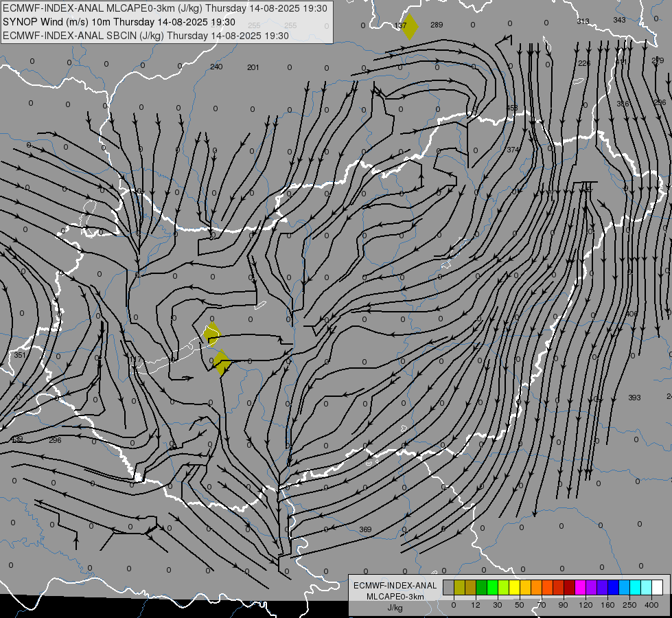Pick the bright cyan legend swatch
The height and width of the screenshot is (618, 672).
pyautogui.click(x=635, y=587)
